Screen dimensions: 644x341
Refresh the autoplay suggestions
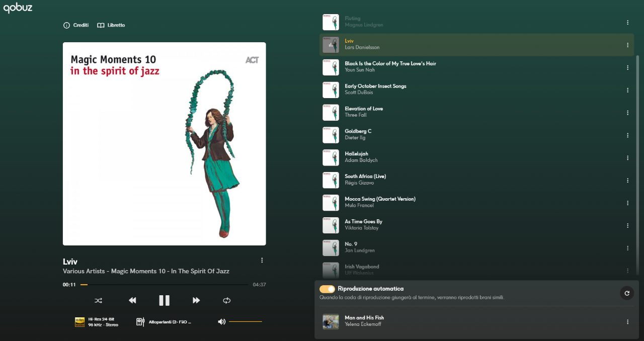(627, 293)
